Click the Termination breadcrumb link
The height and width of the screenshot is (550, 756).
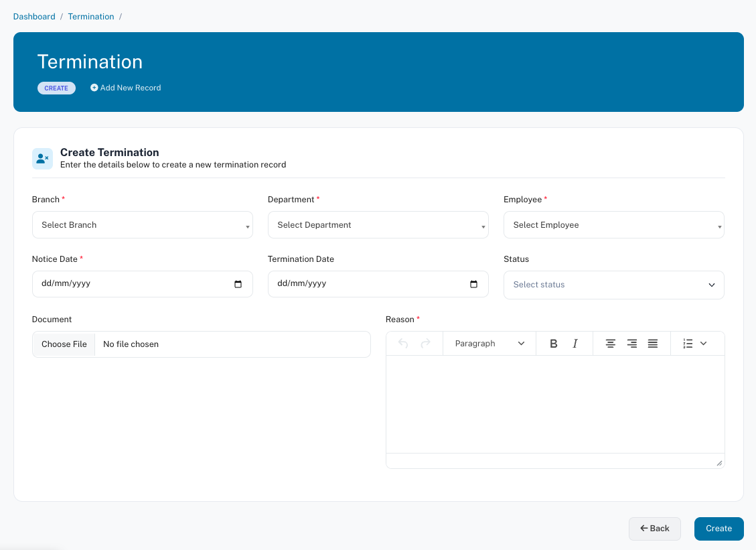click(x=91, y=16)
